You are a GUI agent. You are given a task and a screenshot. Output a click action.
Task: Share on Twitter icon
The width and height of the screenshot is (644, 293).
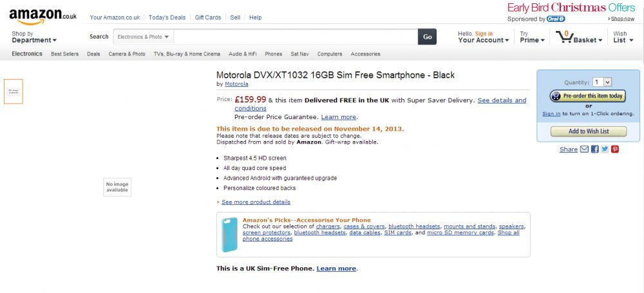tap(605, 149)
